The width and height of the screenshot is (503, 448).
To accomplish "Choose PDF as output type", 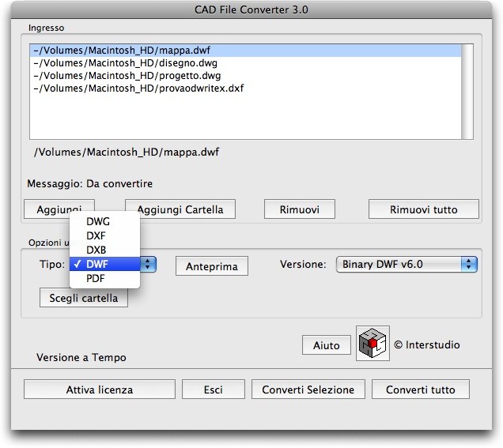I will click(96, 279).
